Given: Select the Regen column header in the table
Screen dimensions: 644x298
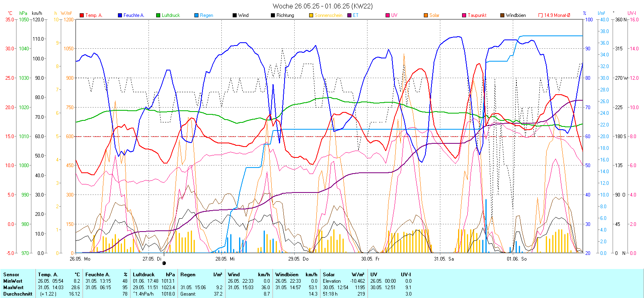Looking at the screenshot, I should pos(188,275).
